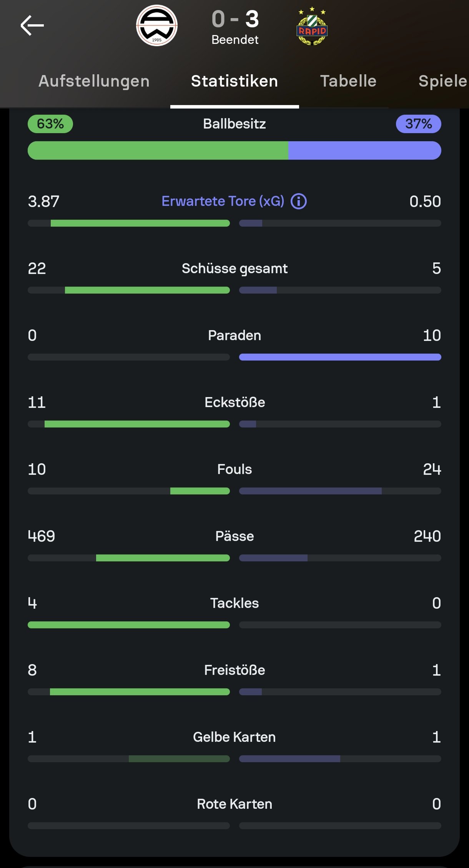This screenshot has width=469, height=868.
Task: Tap the Erwartete Tore (xG) link
Action: click(223, 201)
